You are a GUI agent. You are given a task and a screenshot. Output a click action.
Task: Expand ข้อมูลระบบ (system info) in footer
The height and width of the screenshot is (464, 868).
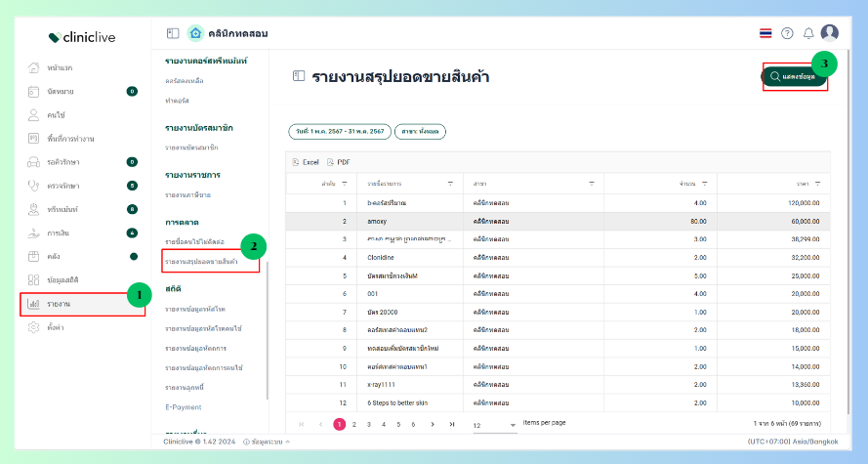click(267, 442)
